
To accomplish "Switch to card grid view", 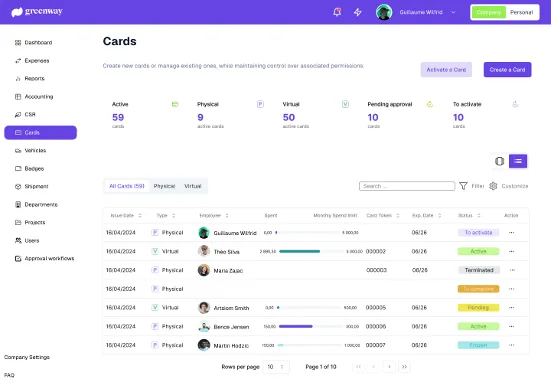I will coord(499,161).
